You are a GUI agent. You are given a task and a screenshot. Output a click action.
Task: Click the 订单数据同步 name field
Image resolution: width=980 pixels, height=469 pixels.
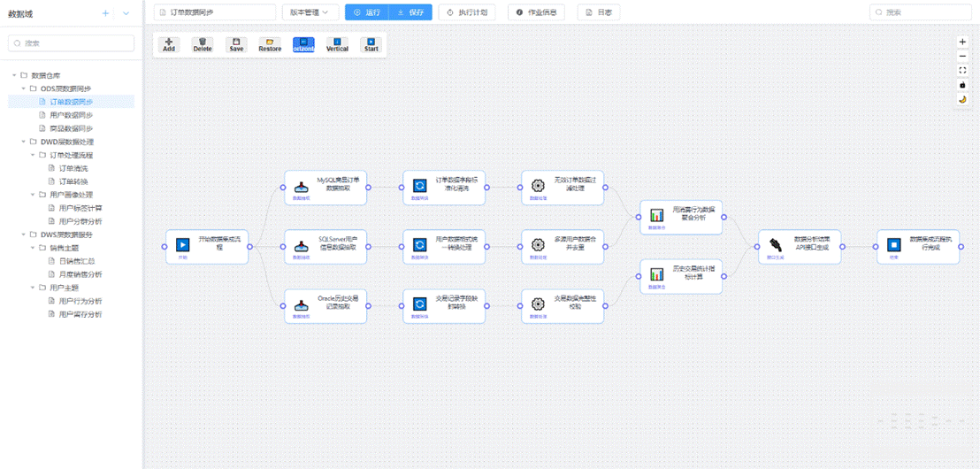(x=214, y=12)
